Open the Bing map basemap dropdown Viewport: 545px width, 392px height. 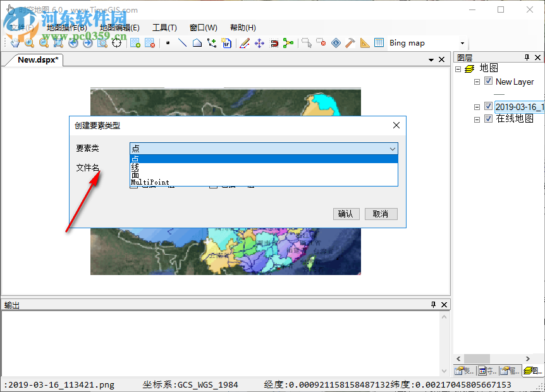(463, 42)
